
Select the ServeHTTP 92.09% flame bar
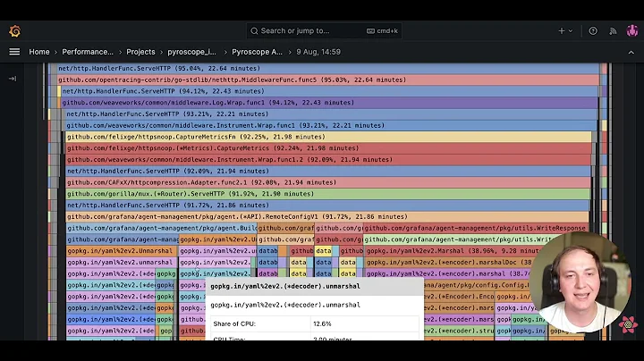click(x=328, y=171)
